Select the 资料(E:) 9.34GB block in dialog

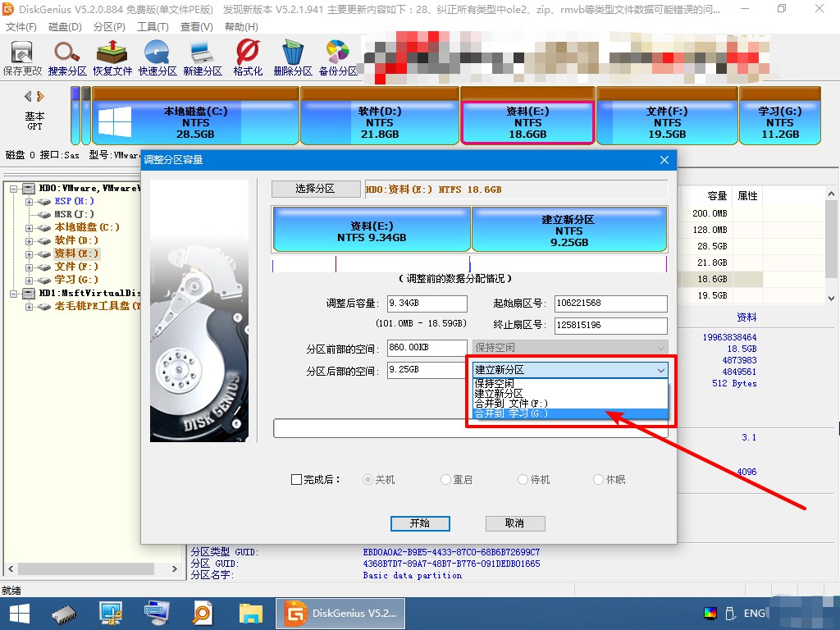click(372, 230)
